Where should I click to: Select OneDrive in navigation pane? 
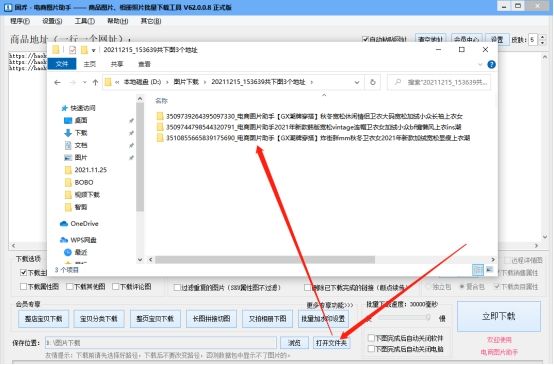[79, 224]
